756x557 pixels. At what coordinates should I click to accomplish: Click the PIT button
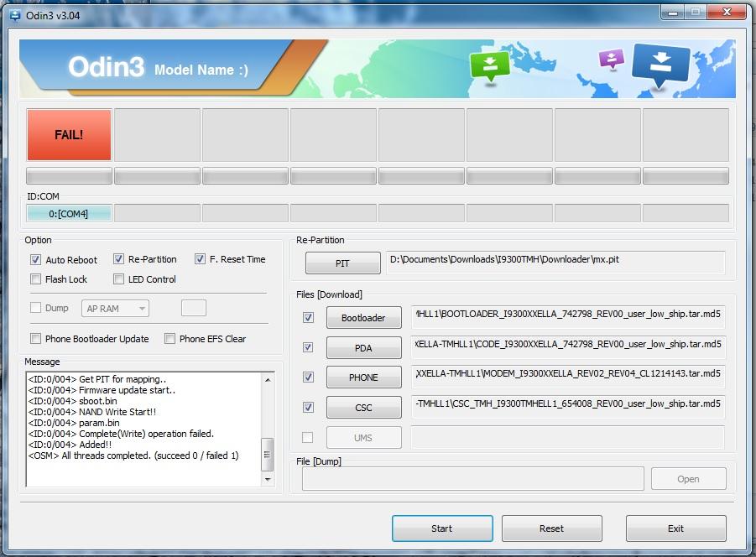pos(343,263)
